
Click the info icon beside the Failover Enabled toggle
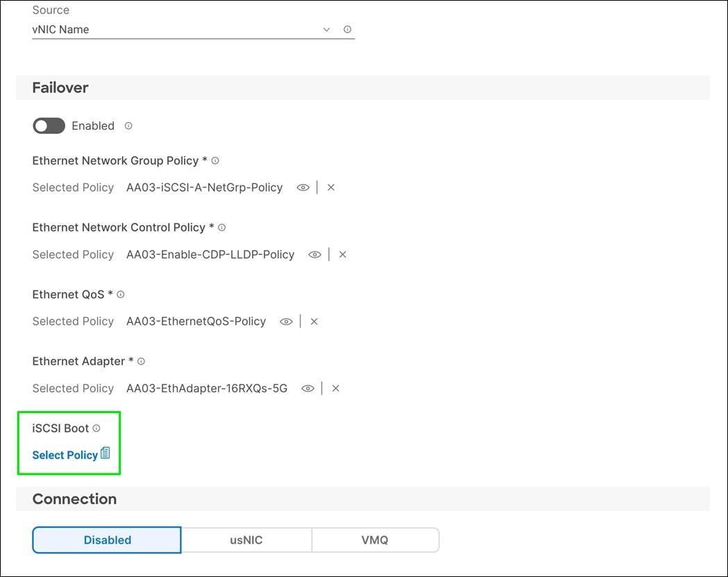click(128, 126)
